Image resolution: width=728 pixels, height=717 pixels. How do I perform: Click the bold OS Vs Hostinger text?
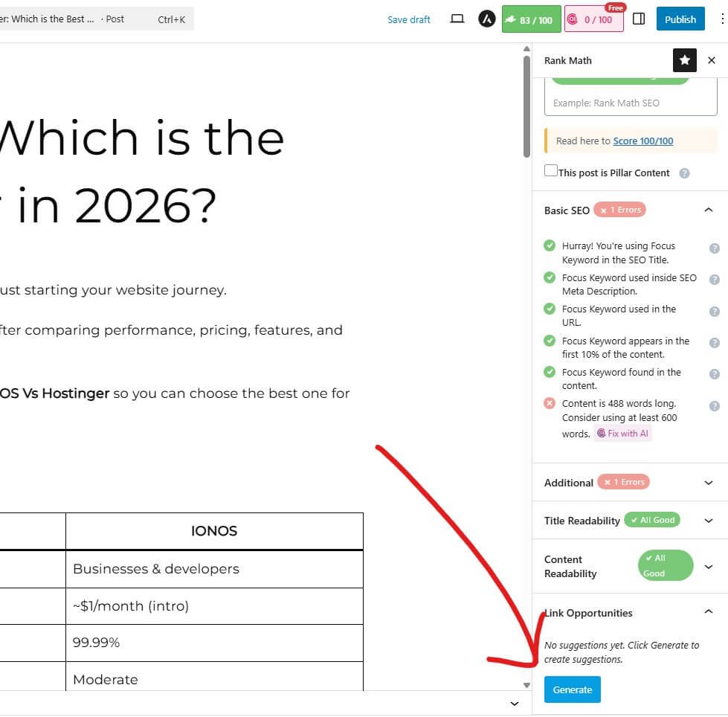click(x=54, y=393)
